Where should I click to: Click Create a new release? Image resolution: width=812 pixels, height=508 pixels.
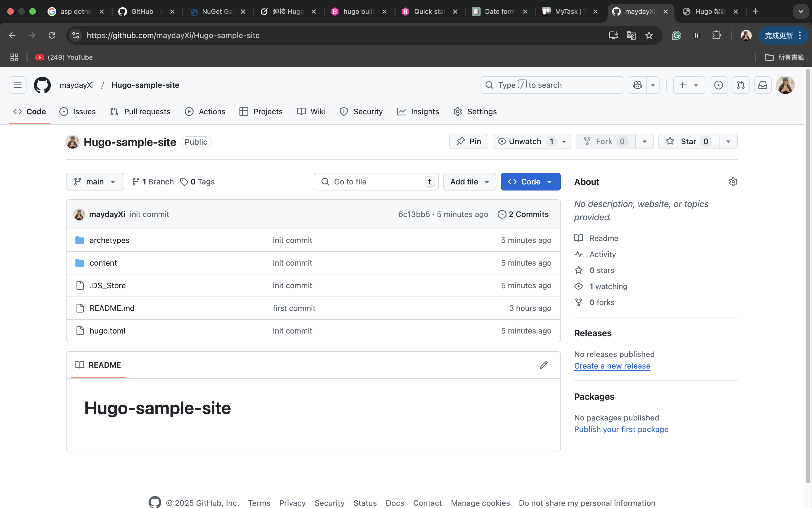click(x=612, y=366)
